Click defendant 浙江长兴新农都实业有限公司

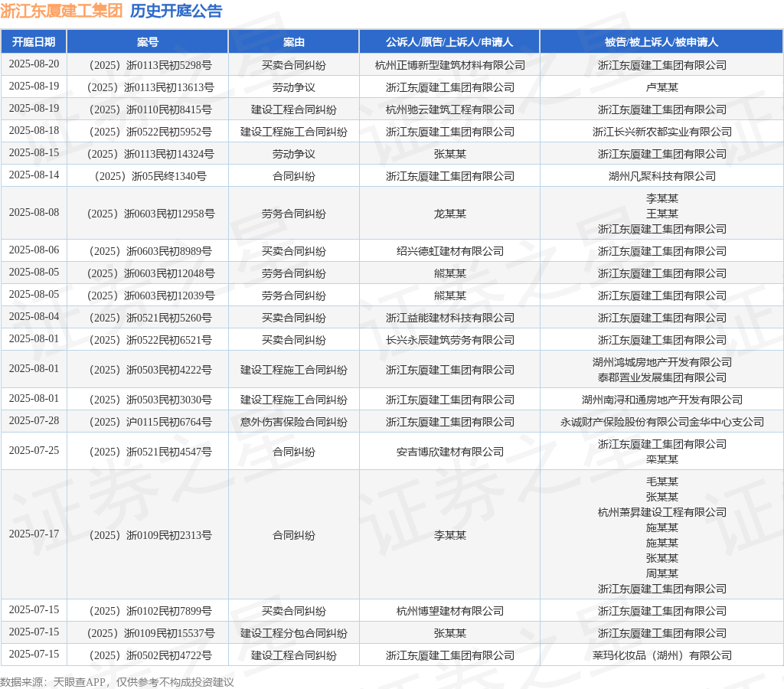click(x=662, y=132)
